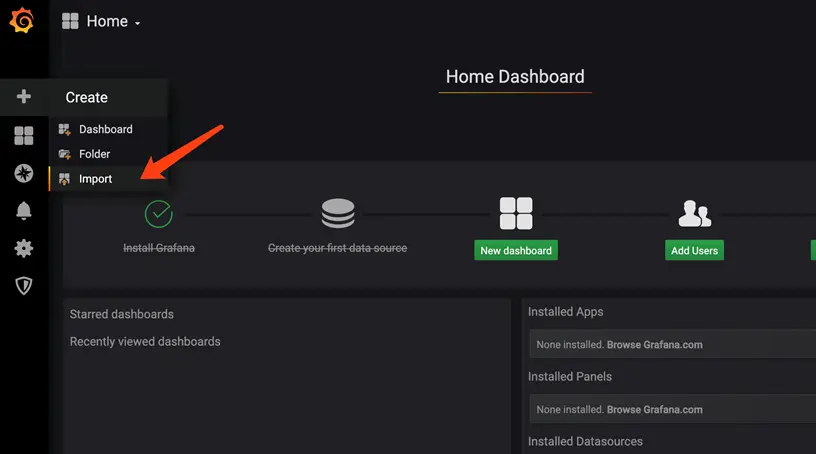Viewport: 816px width, 454px height.
Task: Click Create your first data source text
Action: (337, 248)
